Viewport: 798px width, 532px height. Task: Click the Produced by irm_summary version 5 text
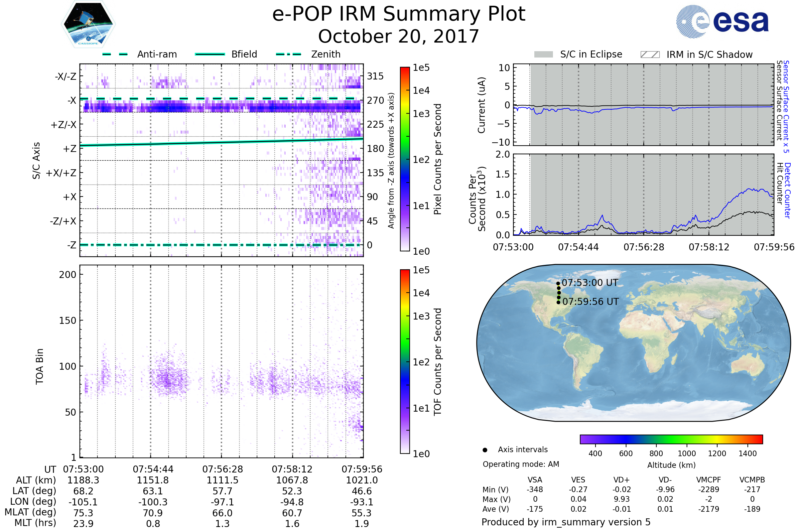(566, 522)
